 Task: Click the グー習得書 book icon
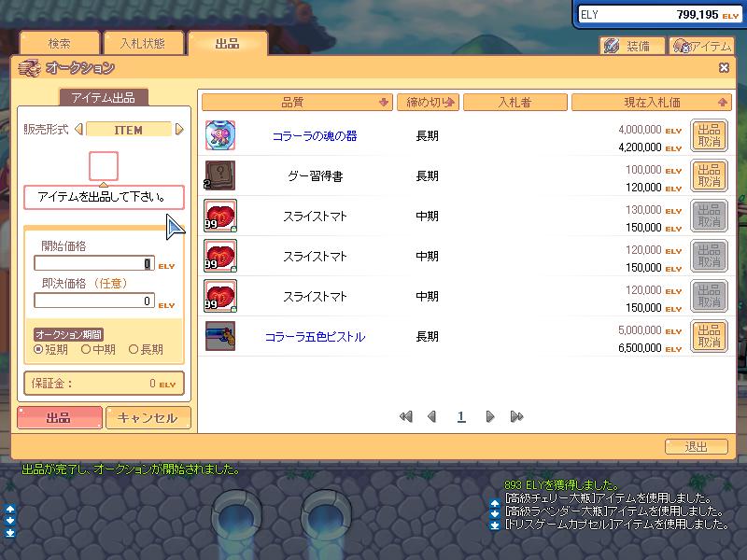[219, 175]
